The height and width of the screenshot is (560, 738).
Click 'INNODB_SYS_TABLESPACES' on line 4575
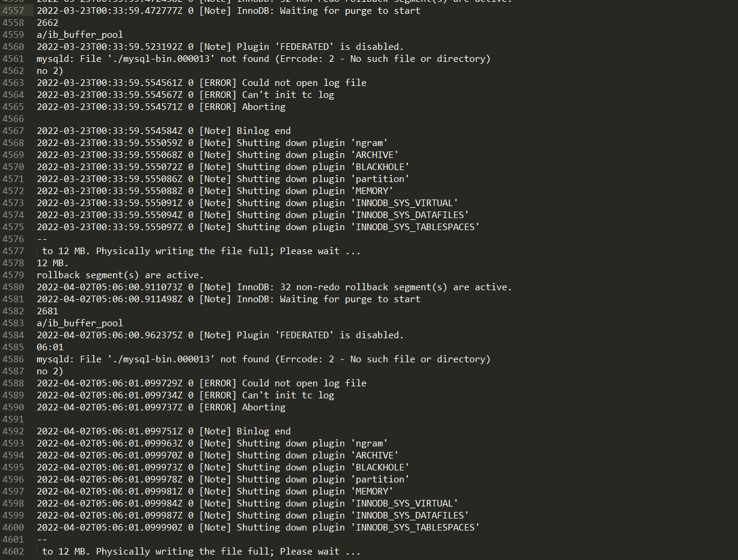[x=418, y=227]
